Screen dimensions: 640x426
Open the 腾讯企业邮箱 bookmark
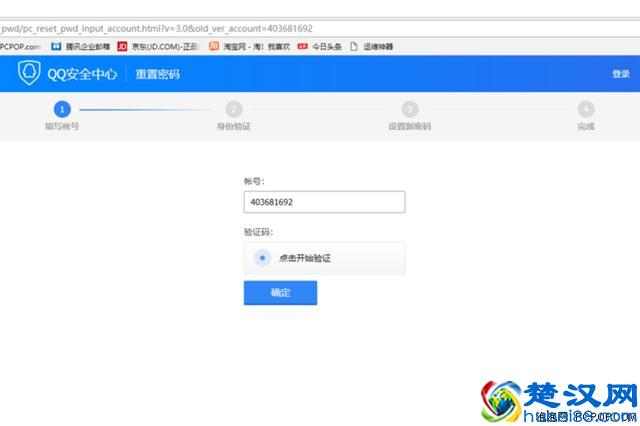[81, 47]
